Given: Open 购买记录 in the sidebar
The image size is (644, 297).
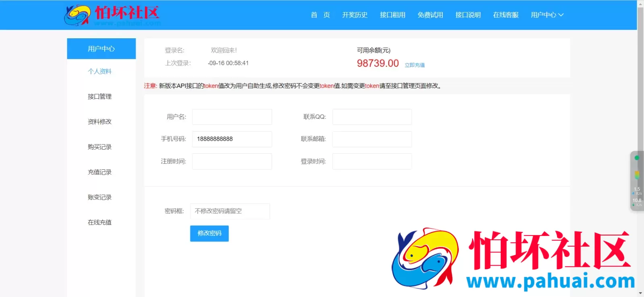Looking at the screenshot, I should [100, 147].
